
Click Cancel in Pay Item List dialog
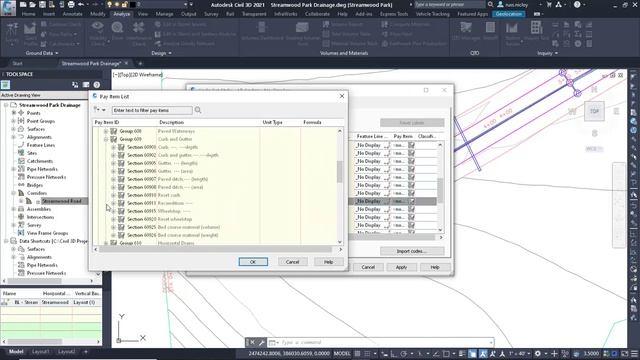point(292,262)
